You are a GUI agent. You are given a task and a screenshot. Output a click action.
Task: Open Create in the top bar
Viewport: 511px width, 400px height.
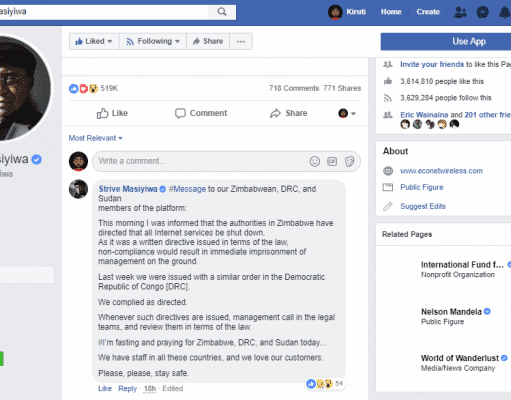(428, 12)
